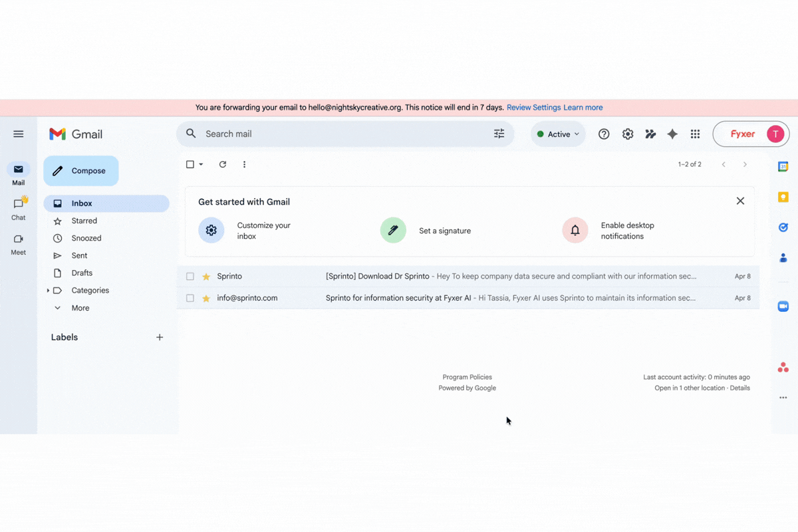The image size is (798, 532).
Task: Open Google Tasks side panel icon
Action: pyautogui.click(x=783, y=227)
